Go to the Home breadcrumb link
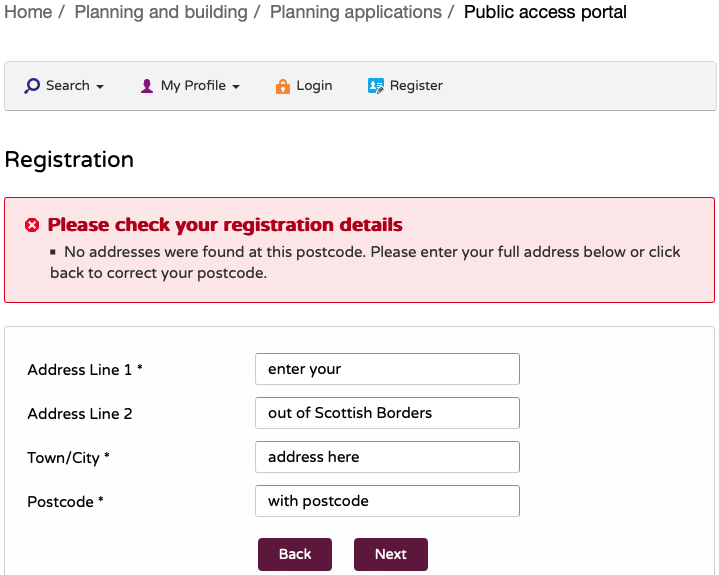Viewport: 719px width, 575px height. pyautogui.click(x=28, y=13)
